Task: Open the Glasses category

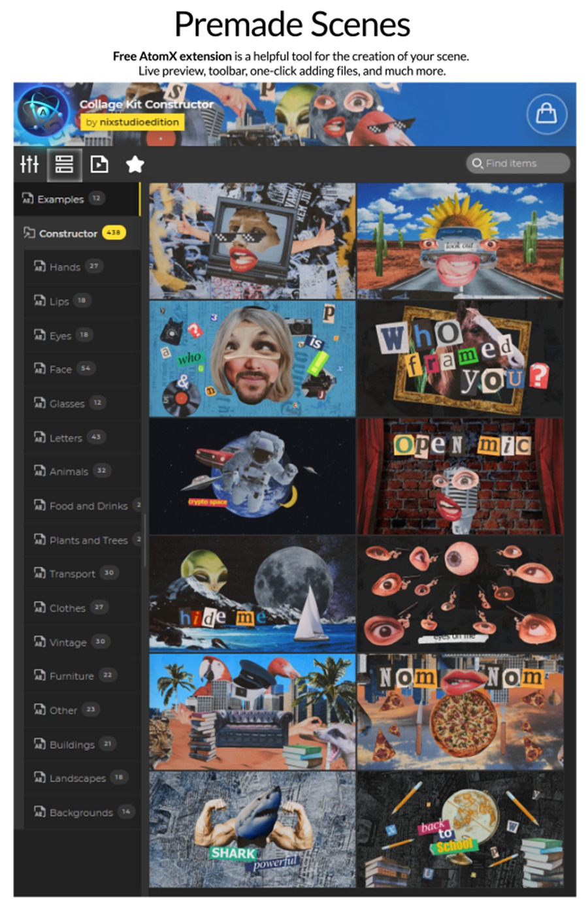Action: tap(67, 404)
